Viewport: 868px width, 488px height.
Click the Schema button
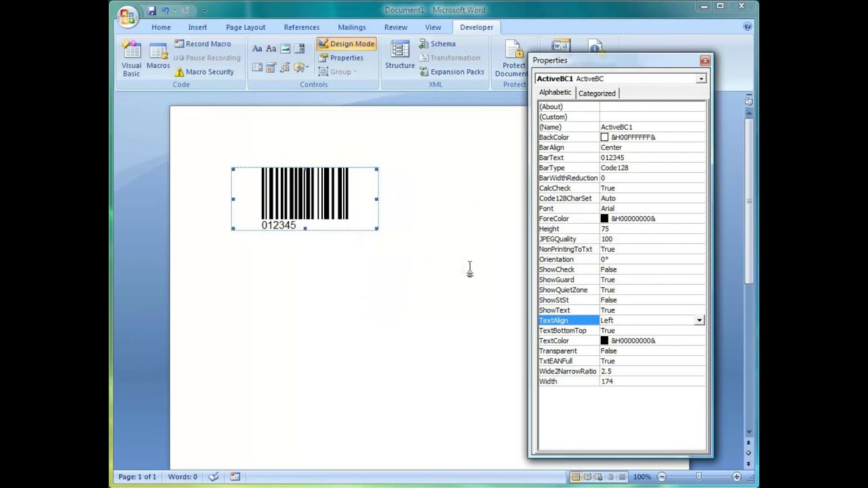[x=437, y=43]
